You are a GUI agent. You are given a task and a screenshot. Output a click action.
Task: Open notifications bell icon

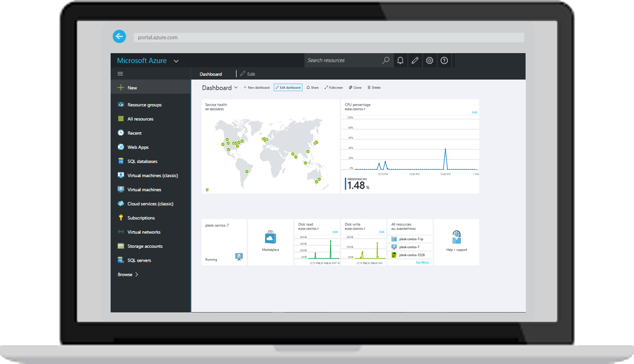coord(400,61)
